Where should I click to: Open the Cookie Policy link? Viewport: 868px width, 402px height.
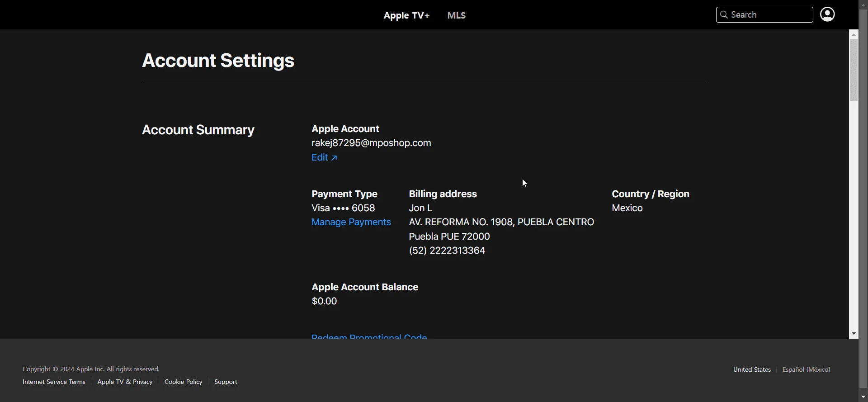(183, 382)
